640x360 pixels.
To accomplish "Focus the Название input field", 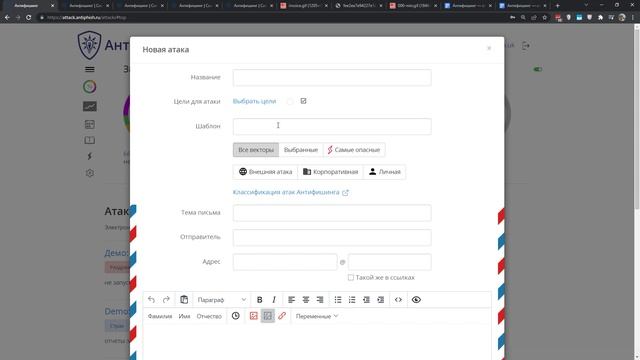I will (x=332, y=78).
